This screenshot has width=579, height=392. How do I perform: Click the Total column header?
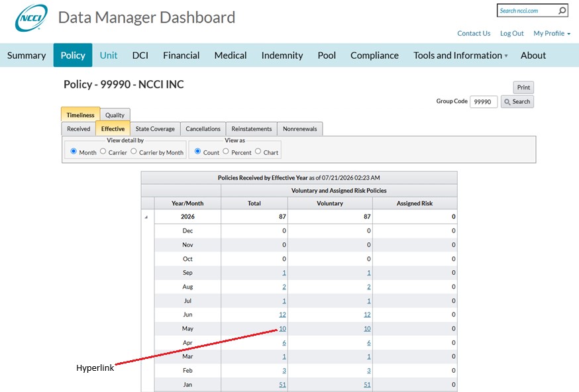point(254,203)
